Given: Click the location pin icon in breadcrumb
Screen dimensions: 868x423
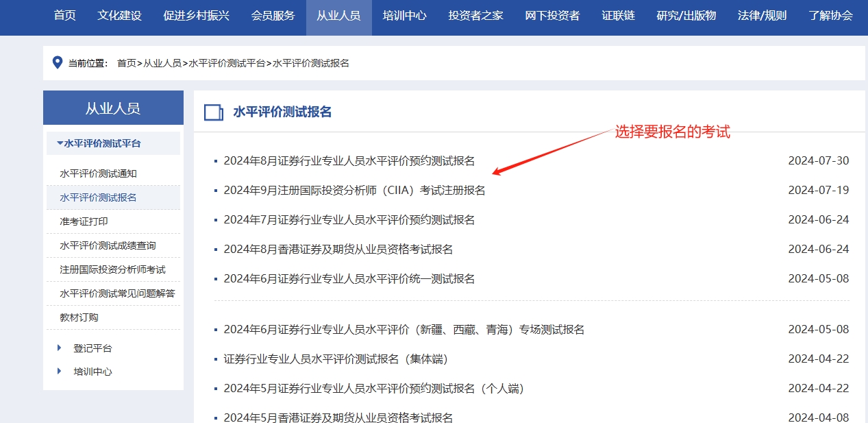Looking at the screenshot, I should [58, 63].
